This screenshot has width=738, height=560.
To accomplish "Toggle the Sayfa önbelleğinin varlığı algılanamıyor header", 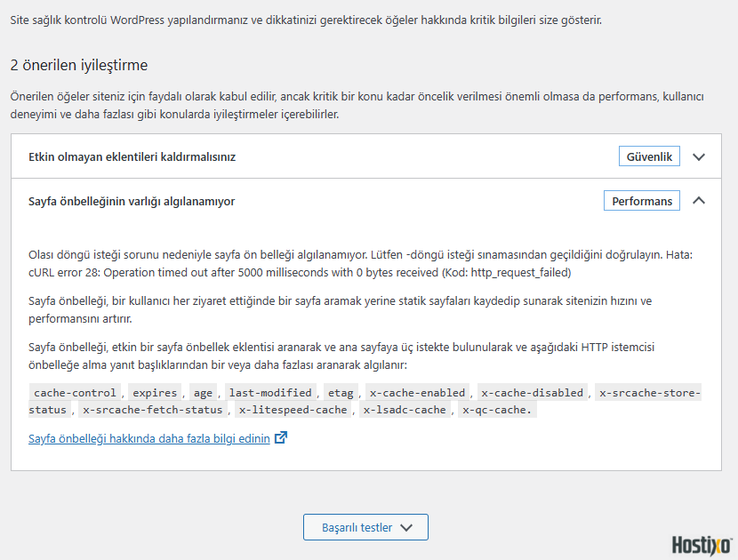I will tap(132, 201).
